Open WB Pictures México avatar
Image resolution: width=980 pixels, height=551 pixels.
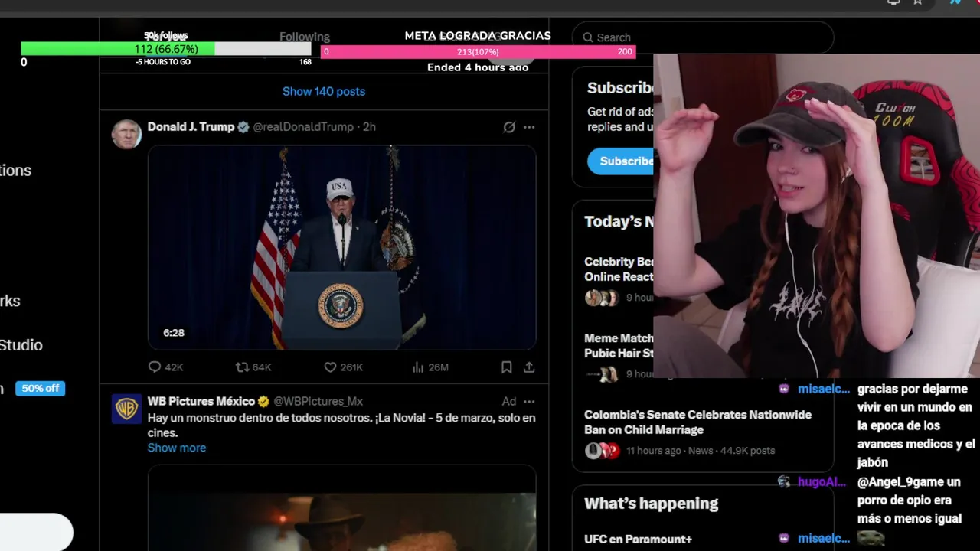click(x=126, y=409)
